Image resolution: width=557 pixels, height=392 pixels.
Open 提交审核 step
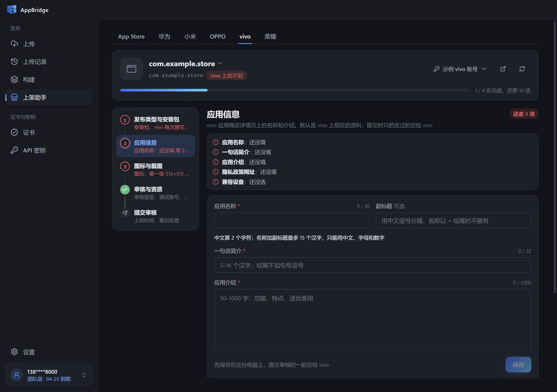coord(155,216)
